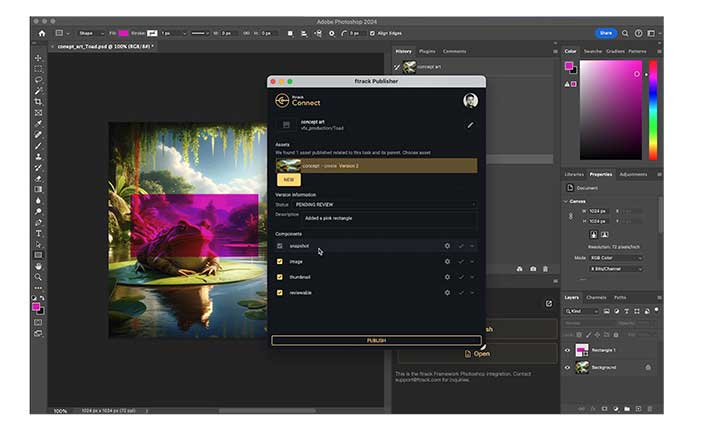Screen dimensions: 715x429
Task: Click the foreground color swatch in Color panel
Action: click(569, 66)
